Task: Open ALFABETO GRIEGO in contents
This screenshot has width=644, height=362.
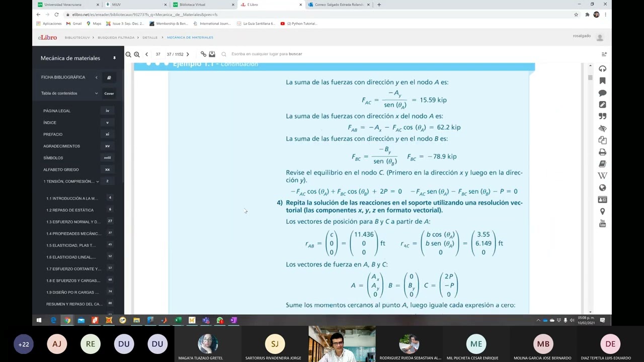Action: [x=61, y=170]
